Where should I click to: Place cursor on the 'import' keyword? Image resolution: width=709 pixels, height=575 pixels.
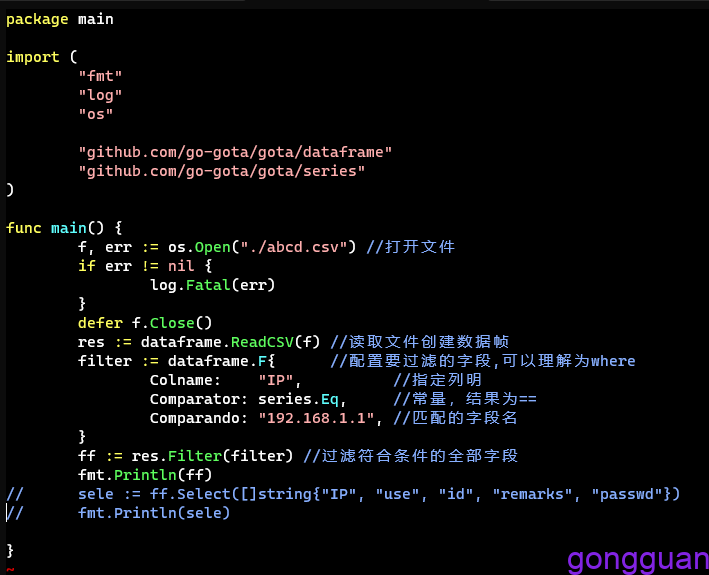tap(32, 57)
